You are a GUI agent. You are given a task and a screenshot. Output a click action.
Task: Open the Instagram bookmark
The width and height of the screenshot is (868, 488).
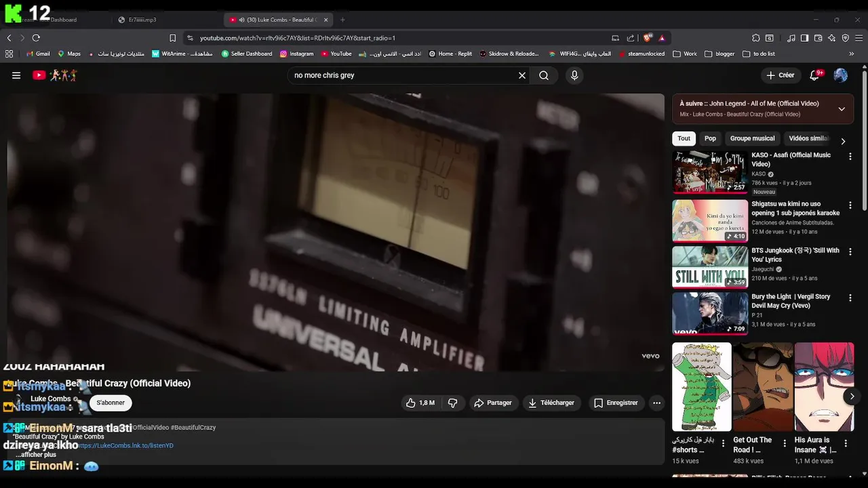(x=297, y=54)
